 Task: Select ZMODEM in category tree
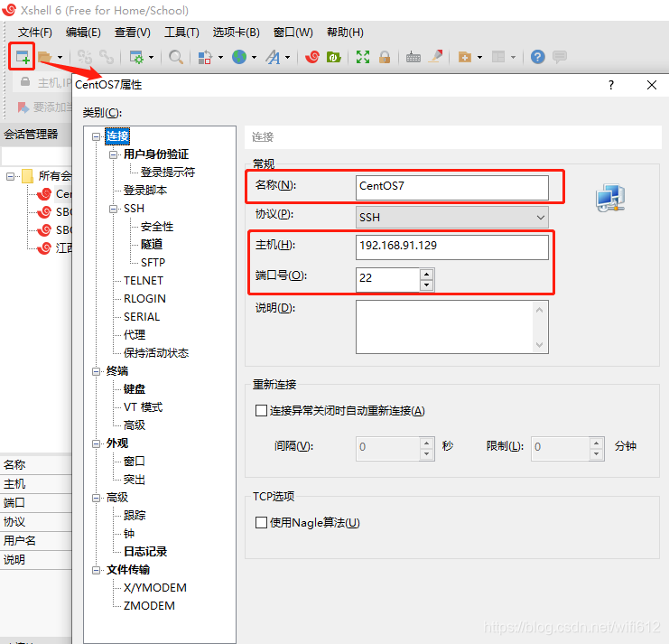pos(149,605)
